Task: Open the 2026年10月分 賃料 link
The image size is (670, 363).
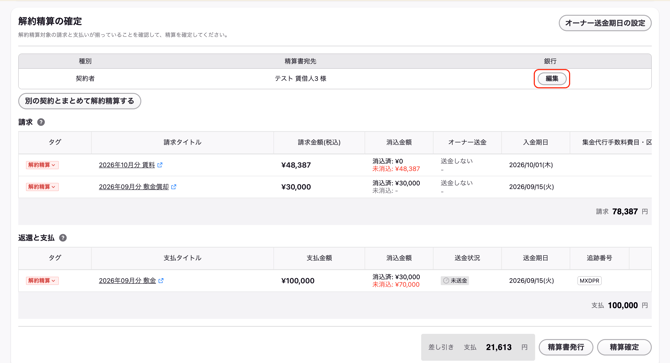Action: (127, 165)
